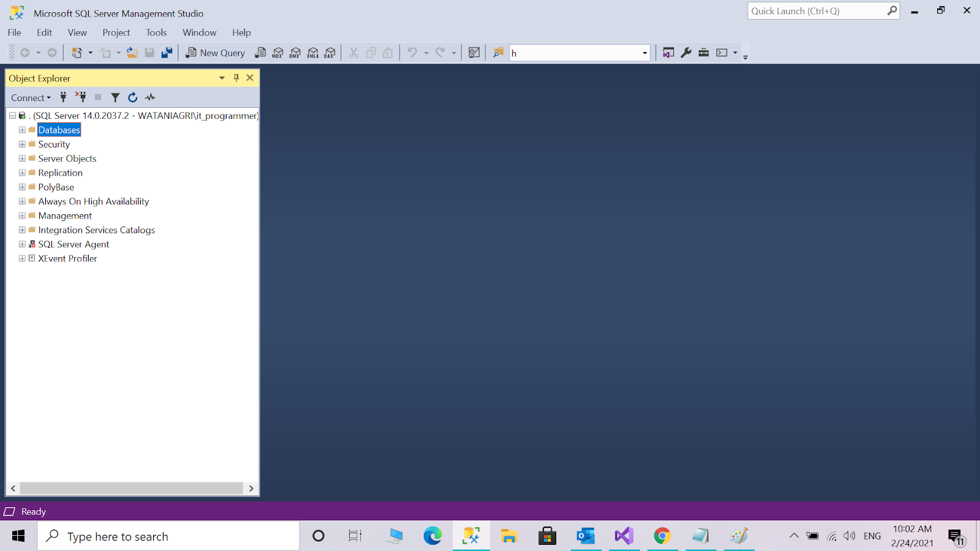This screenshot has width=980, height=551.
Task: Click the command window toolbar icon
Action: (722, 53)
